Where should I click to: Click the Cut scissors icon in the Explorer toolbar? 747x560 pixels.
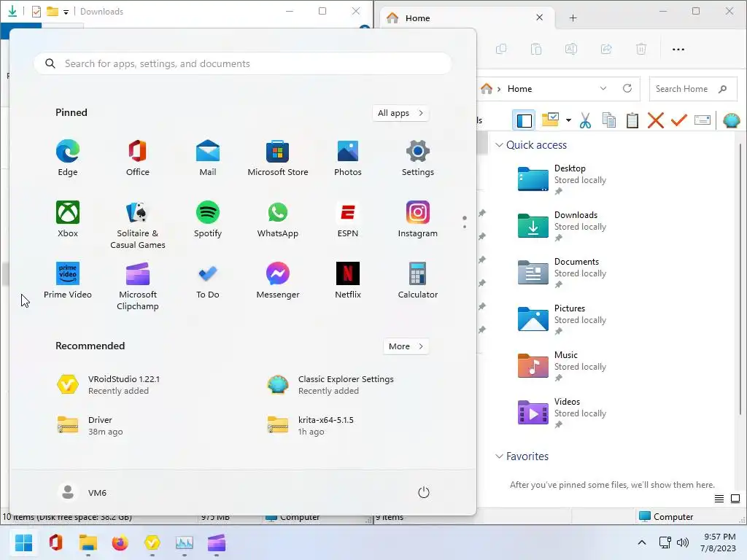pyautogui.click(x=585, y=120)
